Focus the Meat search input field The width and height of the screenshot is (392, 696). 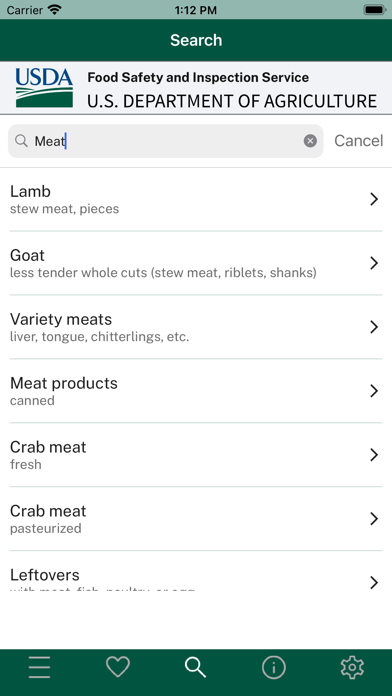point(166,141)
